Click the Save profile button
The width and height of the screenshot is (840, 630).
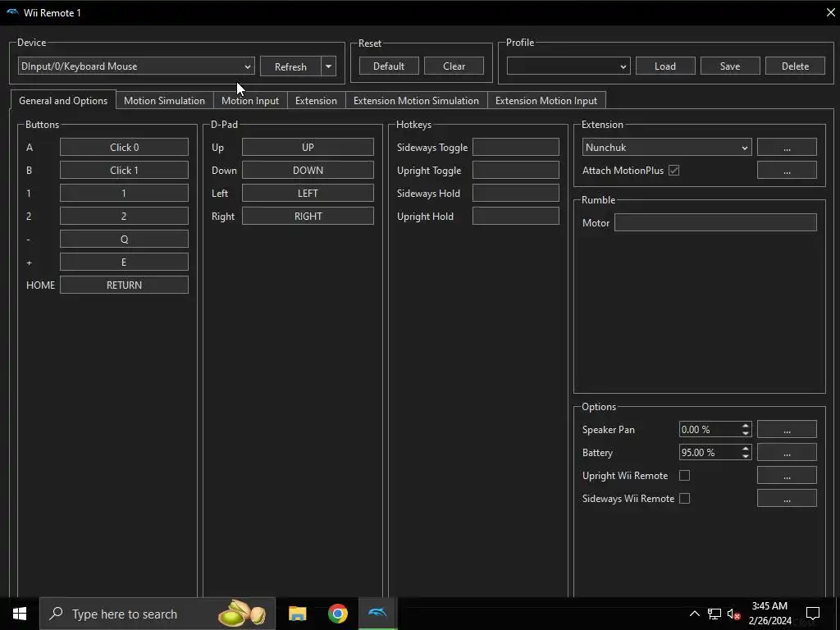pos(730,66)
